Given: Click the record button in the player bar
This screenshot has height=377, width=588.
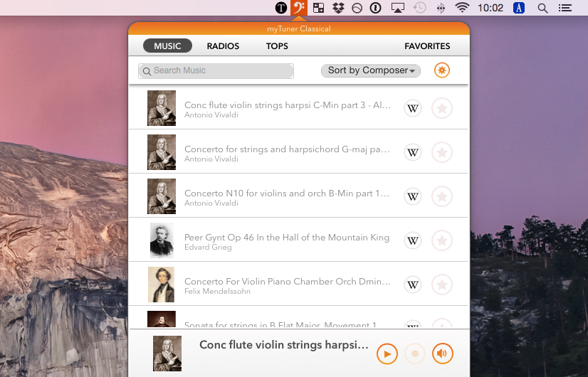Looking at the screenshot, I should coord(415,354).
